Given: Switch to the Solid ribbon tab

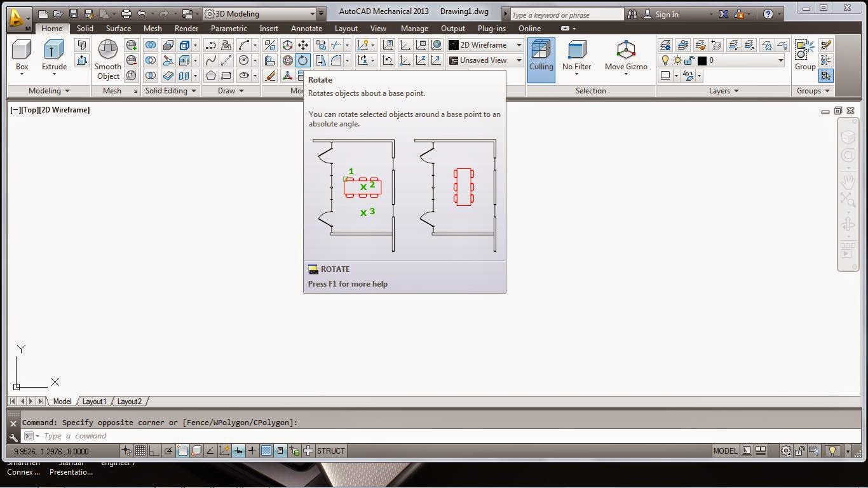Looking at the screenshot, I should tap(85, 29).
